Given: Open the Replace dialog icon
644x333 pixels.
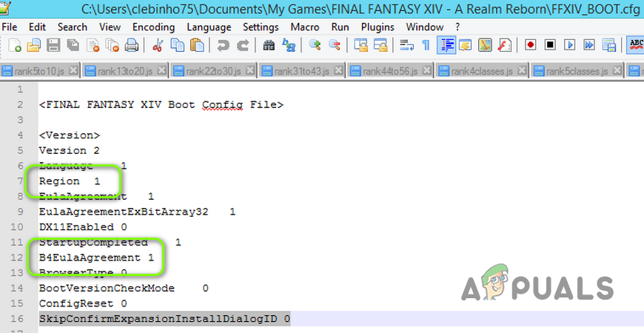Looking at the screenshot, I should (x=289, y=45).
